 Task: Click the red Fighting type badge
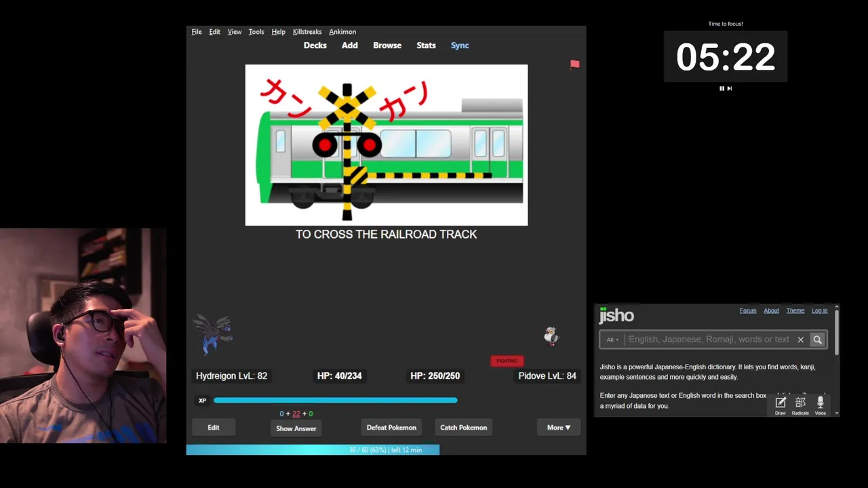coord(507,361)
